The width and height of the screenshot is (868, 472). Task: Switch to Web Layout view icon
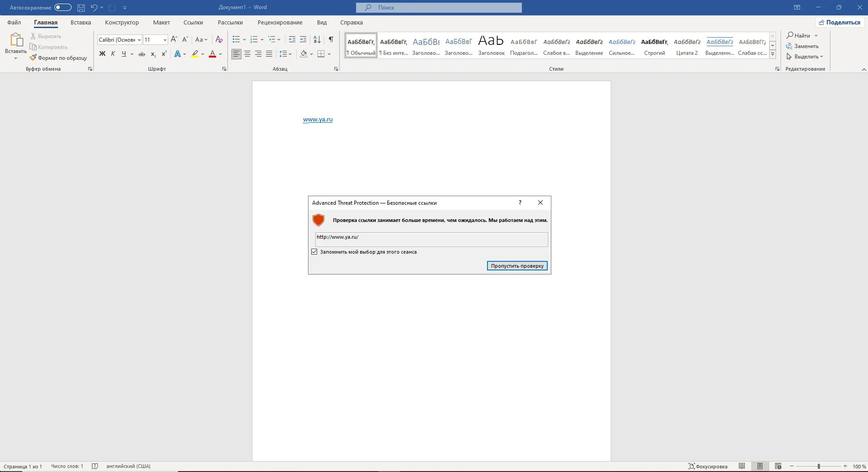(778, 466)
